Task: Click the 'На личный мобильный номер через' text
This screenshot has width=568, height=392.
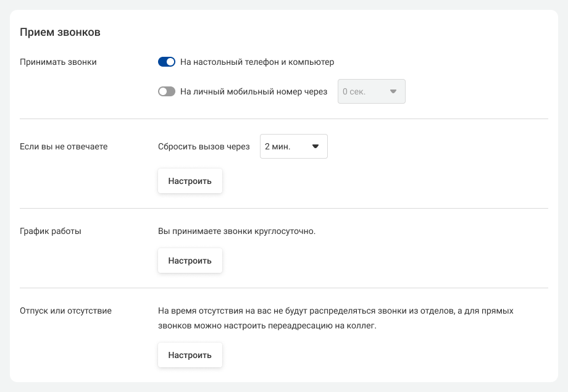Action: coord(253,91)
